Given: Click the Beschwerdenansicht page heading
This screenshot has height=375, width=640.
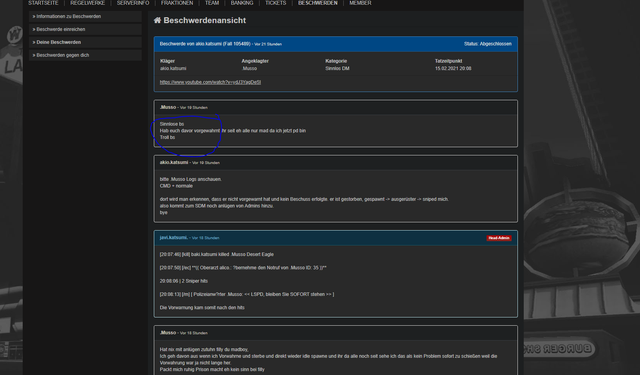Looking at the screenshot, I should coord(204,20).
